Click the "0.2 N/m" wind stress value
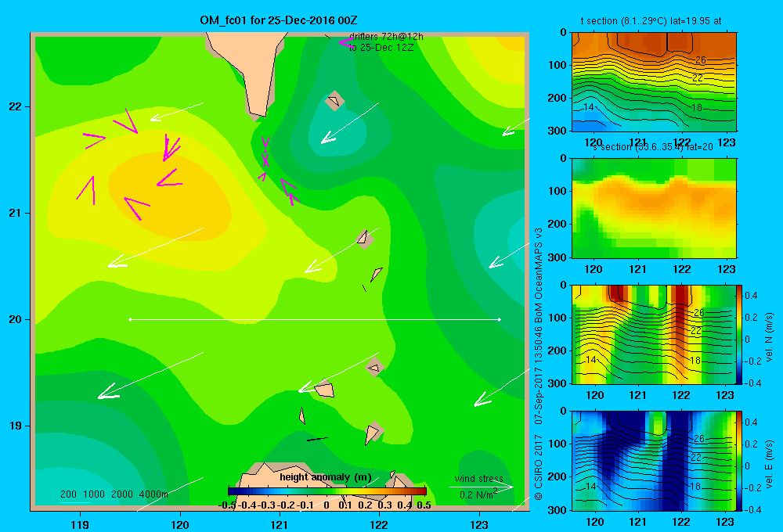Screen dimensions: 783x532 click(x=476, y=495)
